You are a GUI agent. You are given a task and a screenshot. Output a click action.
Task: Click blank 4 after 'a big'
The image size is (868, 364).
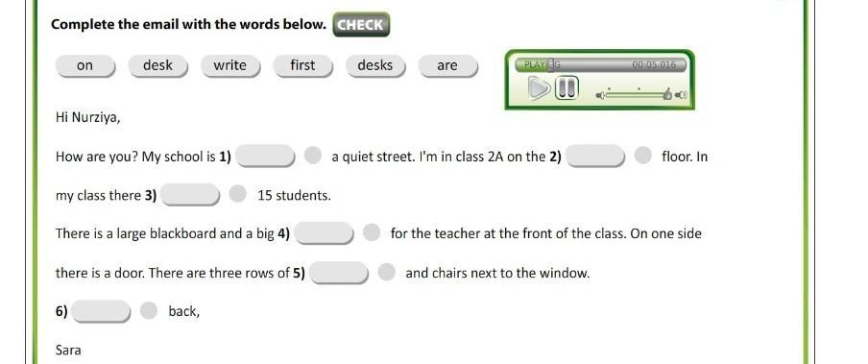[x=324, y=233]
